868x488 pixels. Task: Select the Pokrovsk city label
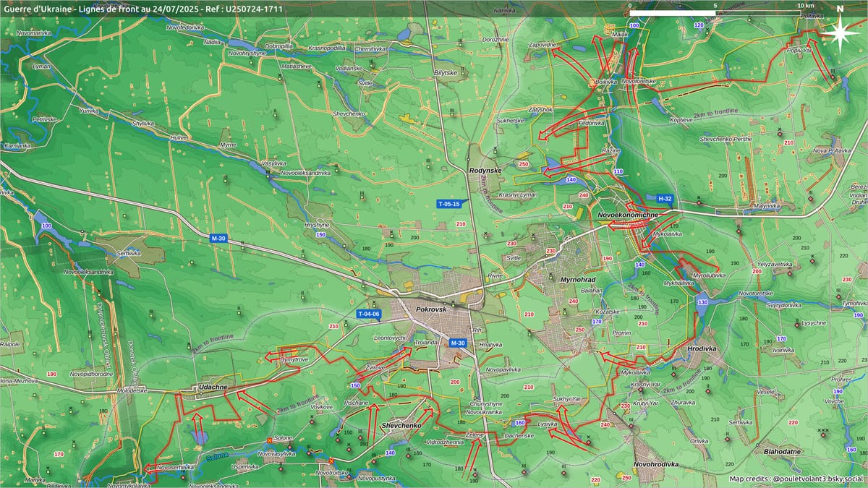tap(433, 309)
